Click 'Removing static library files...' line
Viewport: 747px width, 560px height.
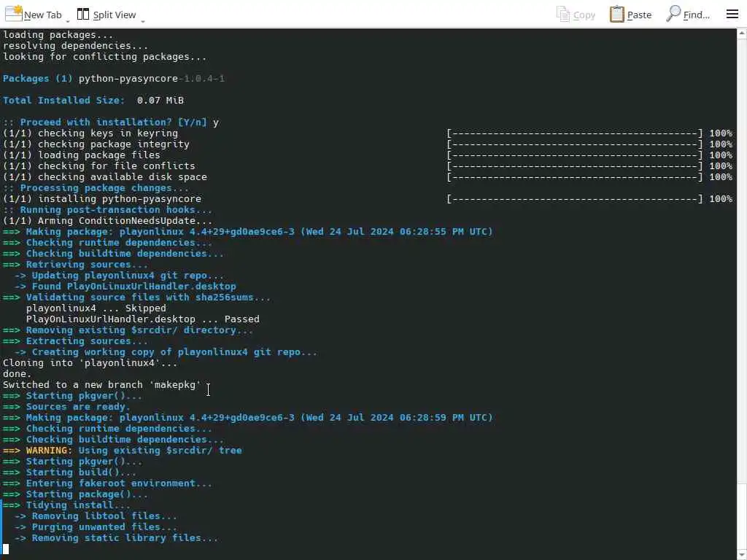click(116, 538)
